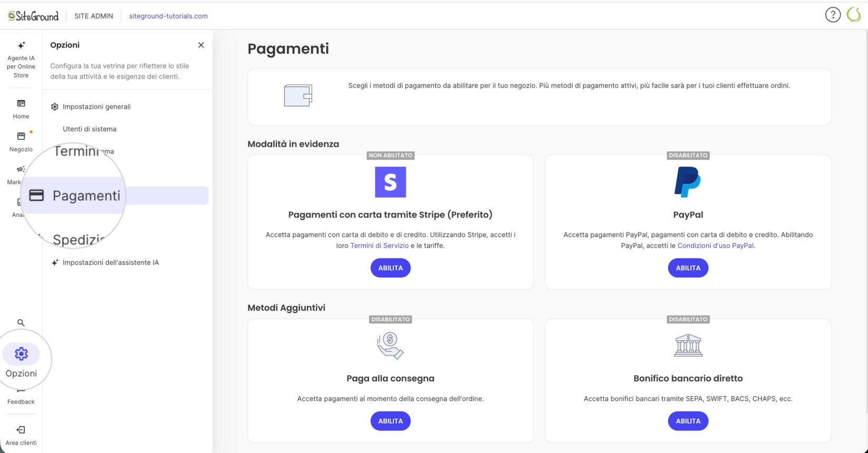The image size is (868, 453).
Task: Open Negozio section in sidebar
Action: click(x=21, y=142)
